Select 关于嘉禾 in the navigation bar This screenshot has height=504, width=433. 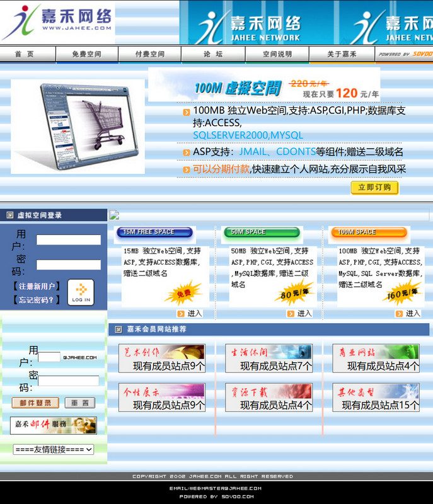(x=342, y=54)
